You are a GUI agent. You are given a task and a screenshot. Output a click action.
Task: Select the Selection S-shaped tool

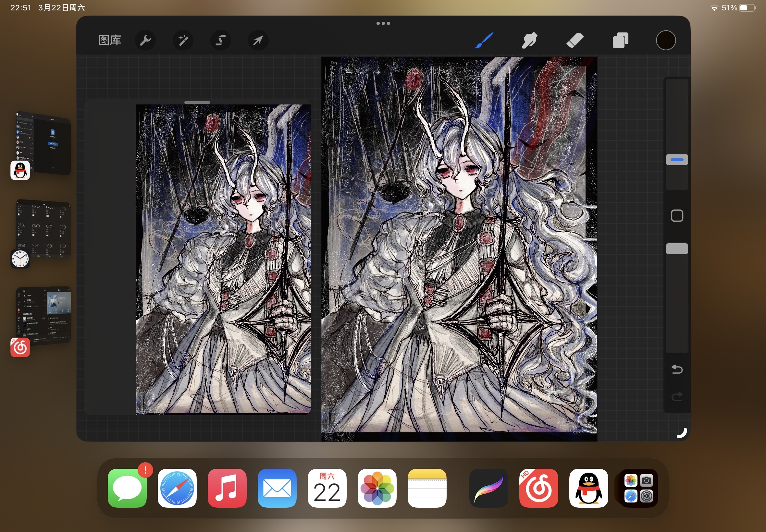pyautogui.click(x=220, y=41)
